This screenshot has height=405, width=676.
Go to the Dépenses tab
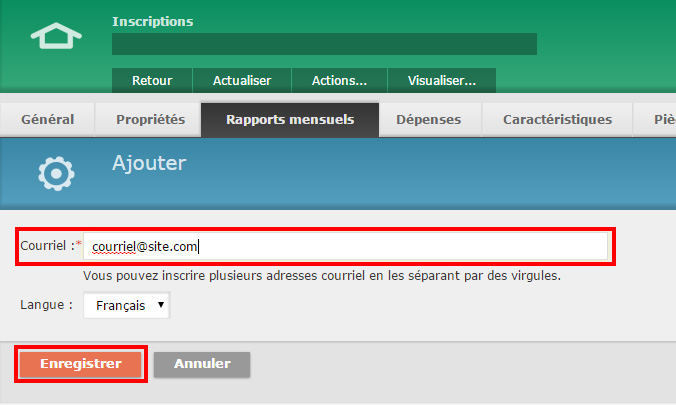tap(428, 120)
